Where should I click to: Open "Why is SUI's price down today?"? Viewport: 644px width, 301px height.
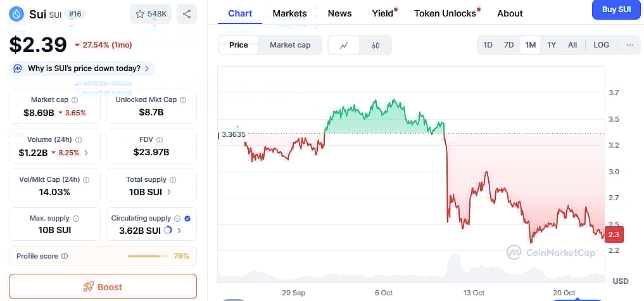point(84,68)
